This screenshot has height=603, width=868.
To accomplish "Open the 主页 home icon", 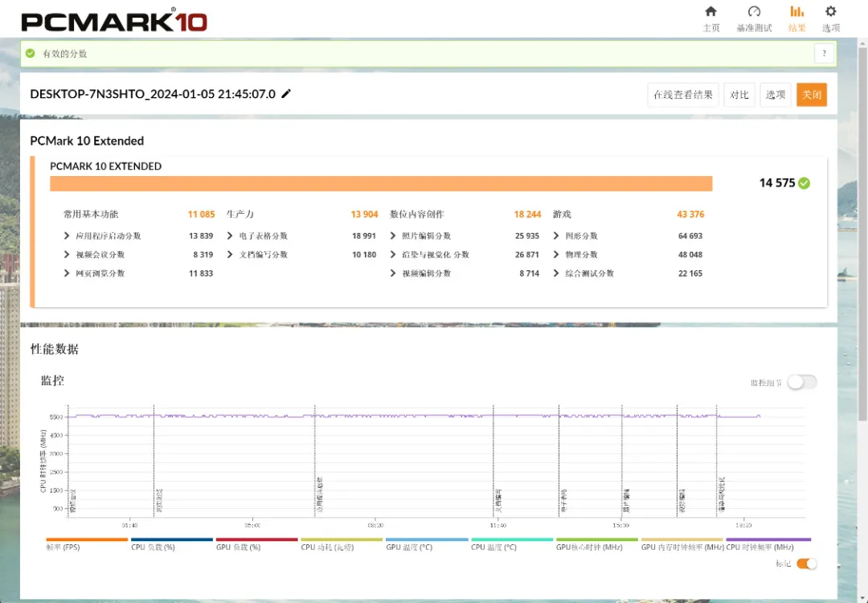I will [710, 11].
